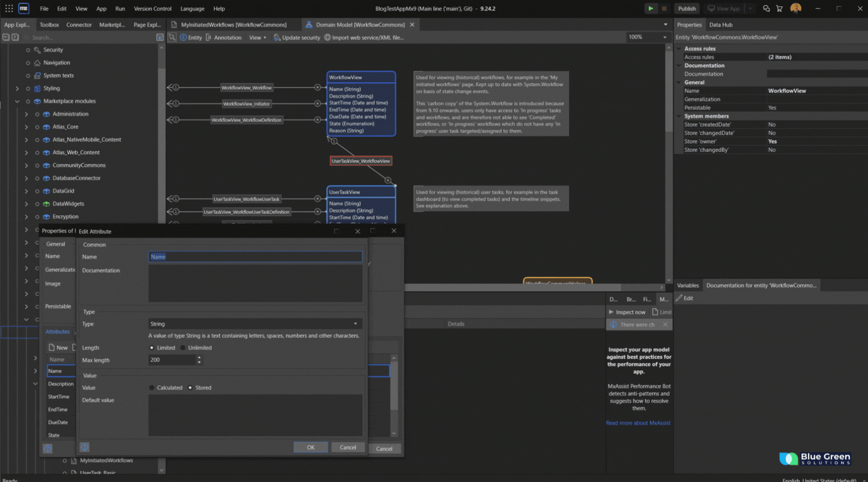This screenshot has width=868, height=482.
Task: Switch to the Data Hub tab
Action: [720, 25]
